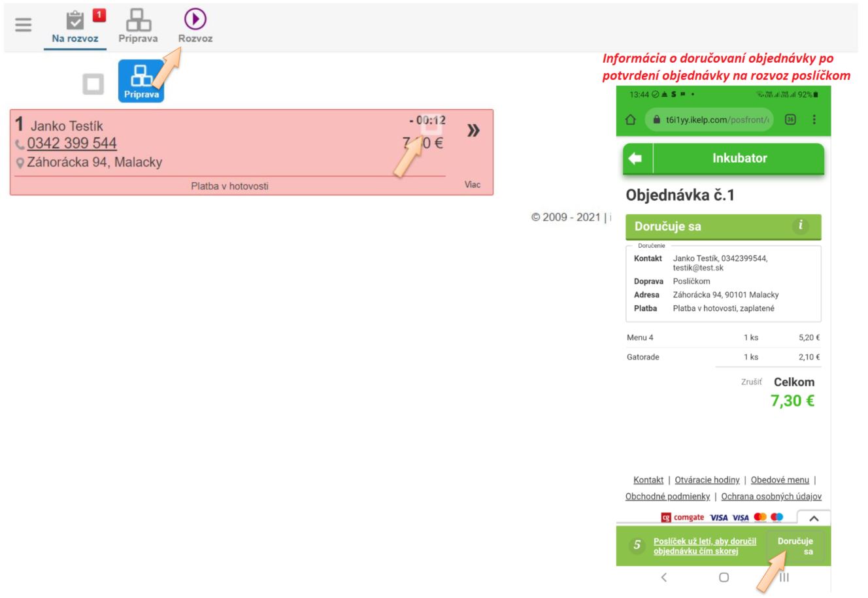Expand order details with Viac
Image resolution: width=868 pixels, height=598 pixels.
click(472, 185)
